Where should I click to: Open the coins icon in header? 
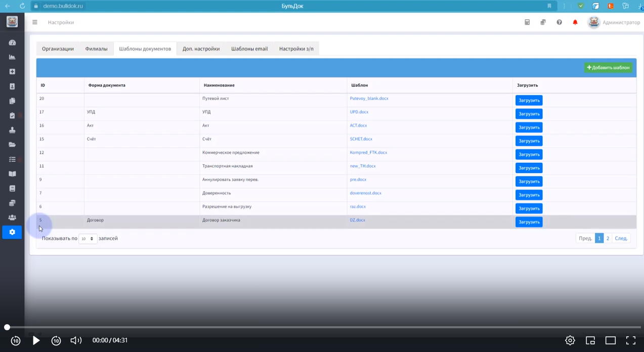543,22
